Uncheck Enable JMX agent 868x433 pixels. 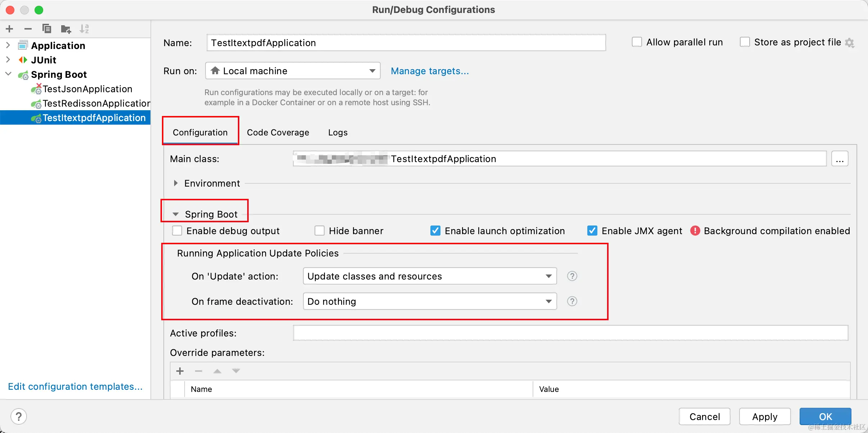[592, 231]
